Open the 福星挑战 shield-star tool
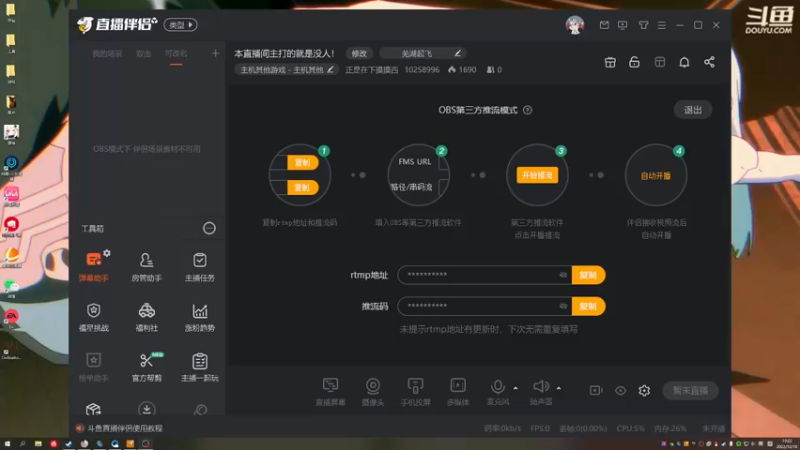The width and height of the screenshot is (800, 450). coord(93,317)
